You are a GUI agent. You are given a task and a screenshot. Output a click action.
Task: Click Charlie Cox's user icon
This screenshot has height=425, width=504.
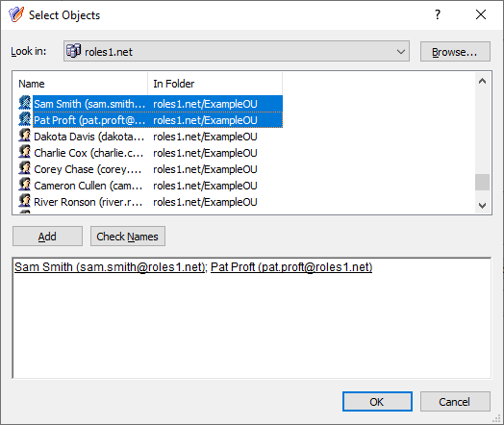[25, 152]
